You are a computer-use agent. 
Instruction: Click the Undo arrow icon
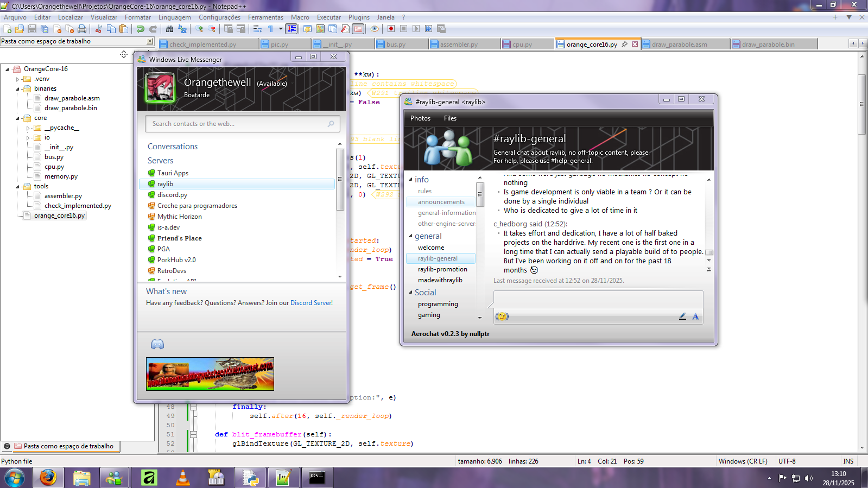pyautogui.click(x=141, y=29)
